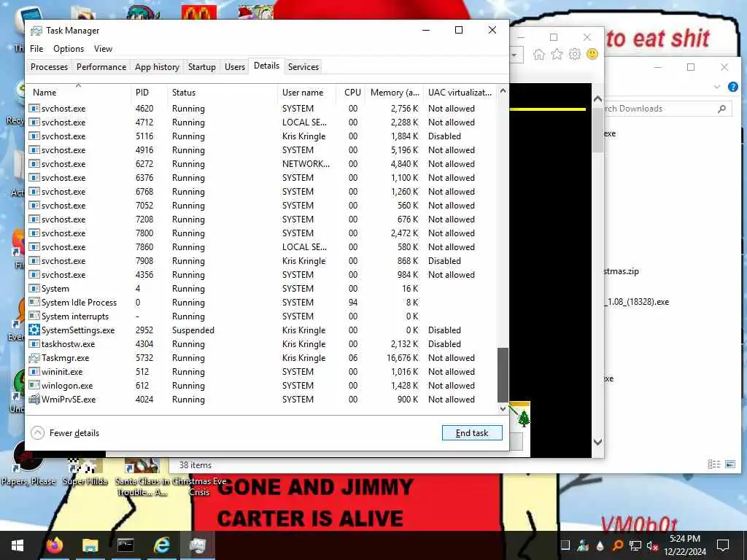Click the Internet Explorer smiley feedback icon
The height and width of the screenshot is (560, 747).
click(x=592, y=54)
